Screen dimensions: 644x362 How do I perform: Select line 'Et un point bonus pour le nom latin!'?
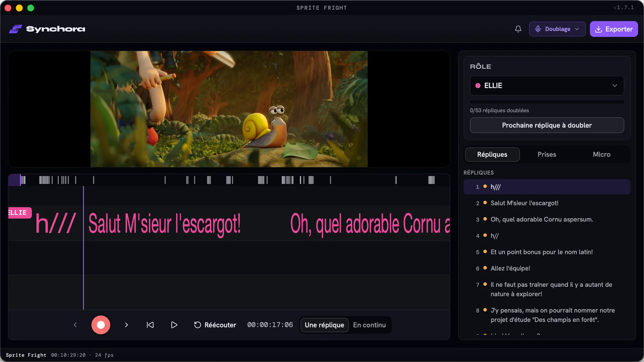(x=547, y=252)
